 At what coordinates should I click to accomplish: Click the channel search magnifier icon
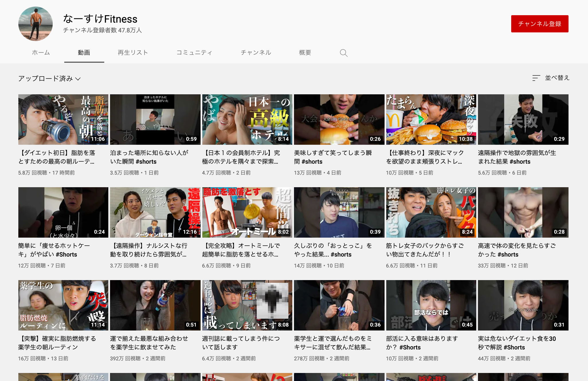coord(344,53)
